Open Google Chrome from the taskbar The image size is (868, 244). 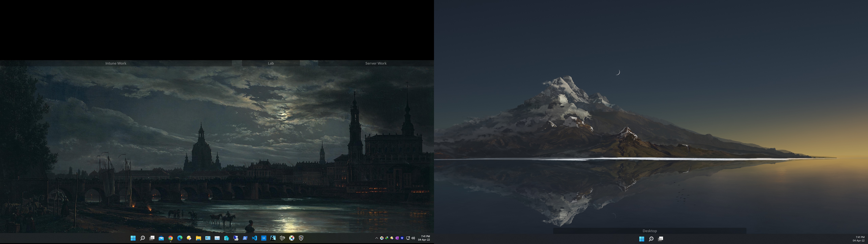pos(171,238)
